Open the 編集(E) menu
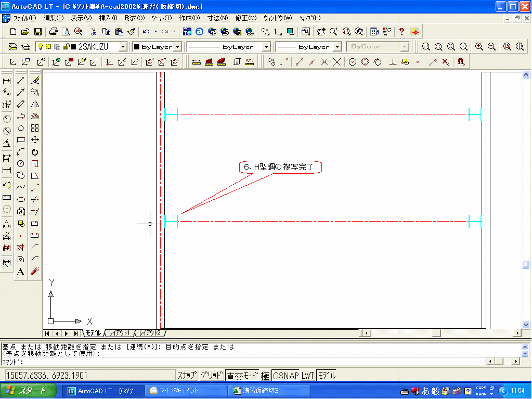 [53, 18]
